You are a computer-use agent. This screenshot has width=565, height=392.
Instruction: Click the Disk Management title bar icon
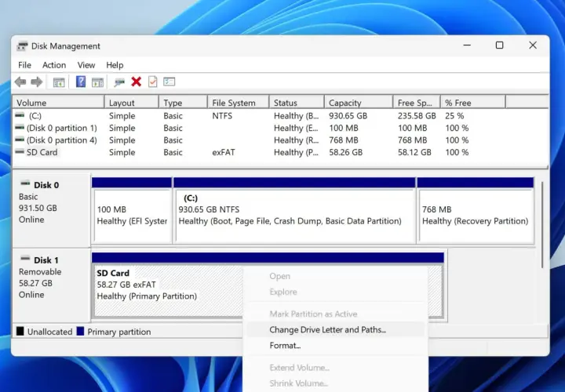pyautogui.click(x=22, y=46)
